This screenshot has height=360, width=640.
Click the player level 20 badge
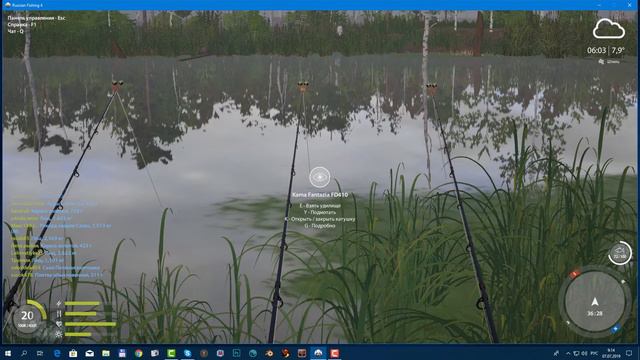28,317
